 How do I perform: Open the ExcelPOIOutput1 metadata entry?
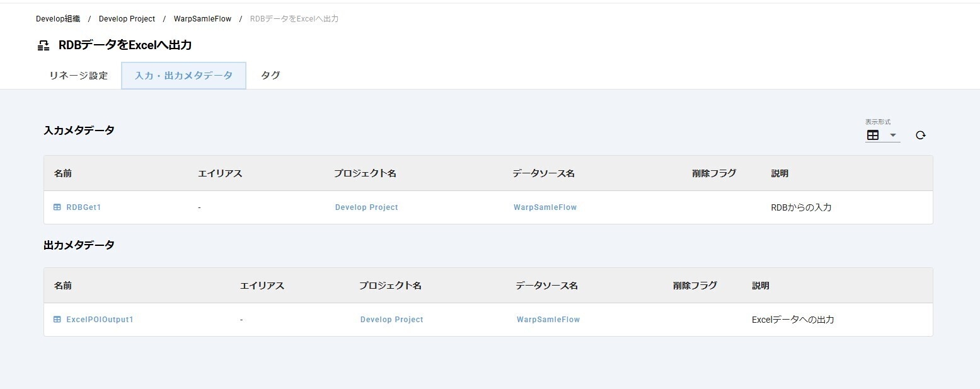click(100, 320)
